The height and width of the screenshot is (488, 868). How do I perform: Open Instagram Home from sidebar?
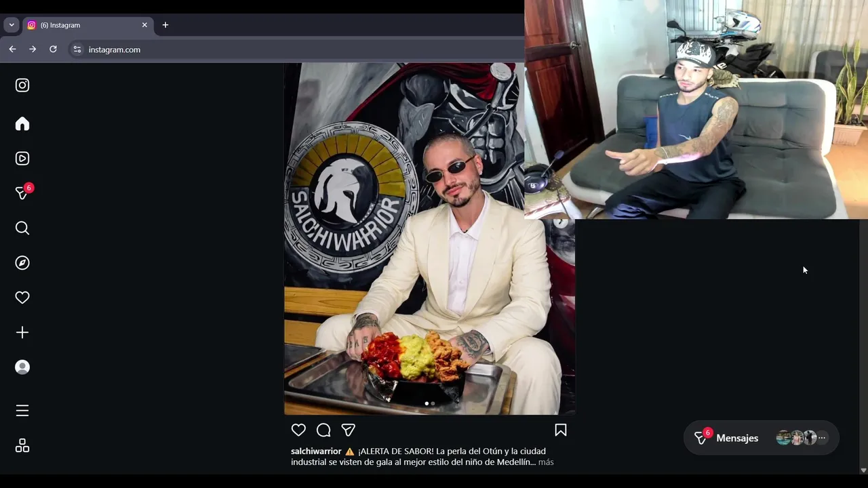[22, 123]
